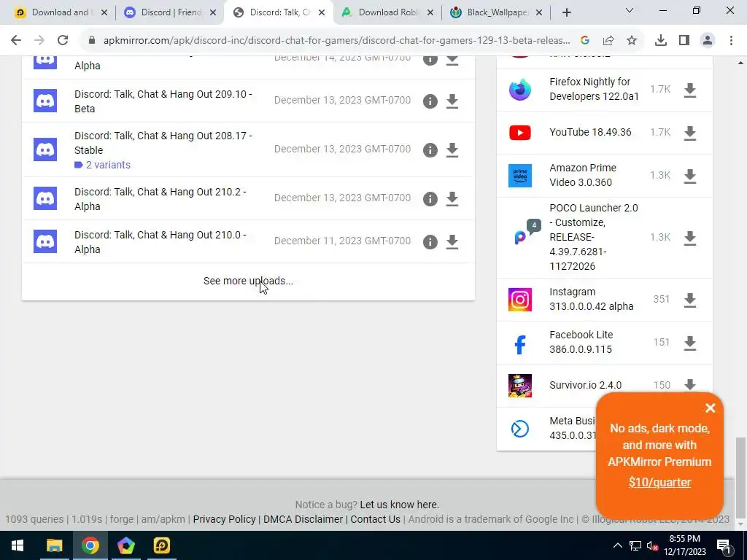747x560 pixels.
Task: Click the Facebook Lite app icon
Action: [519, 344]
